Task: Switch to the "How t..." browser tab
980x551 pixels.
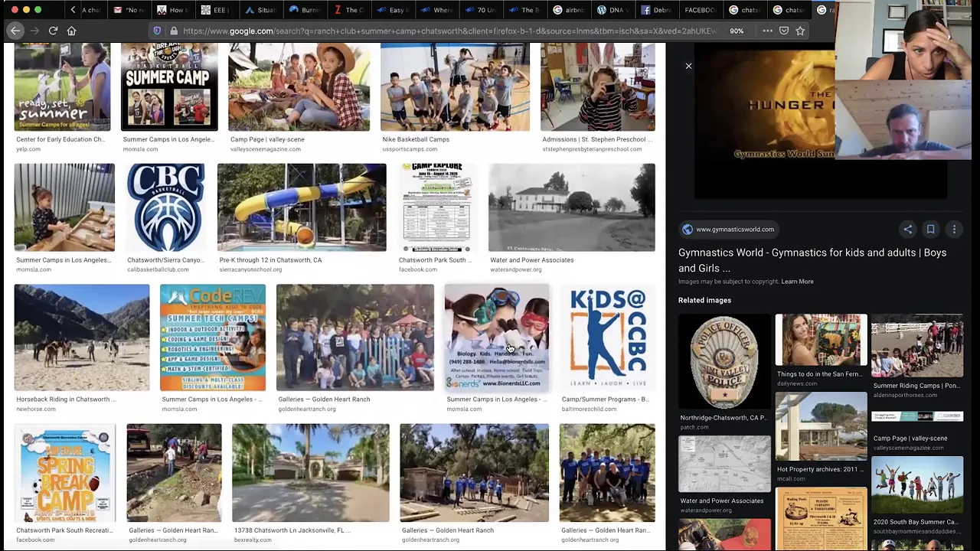Action: click(172, 10)
